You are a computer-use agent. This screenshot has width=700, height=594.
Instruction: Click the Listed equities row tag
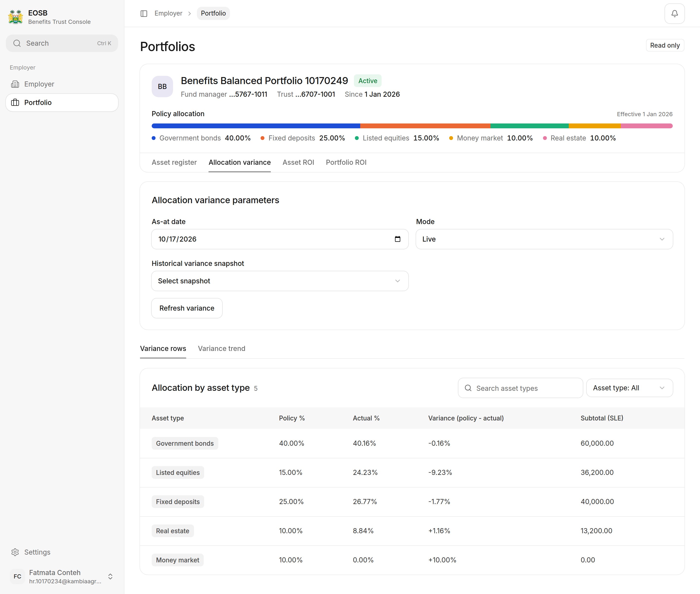point(178,472)
